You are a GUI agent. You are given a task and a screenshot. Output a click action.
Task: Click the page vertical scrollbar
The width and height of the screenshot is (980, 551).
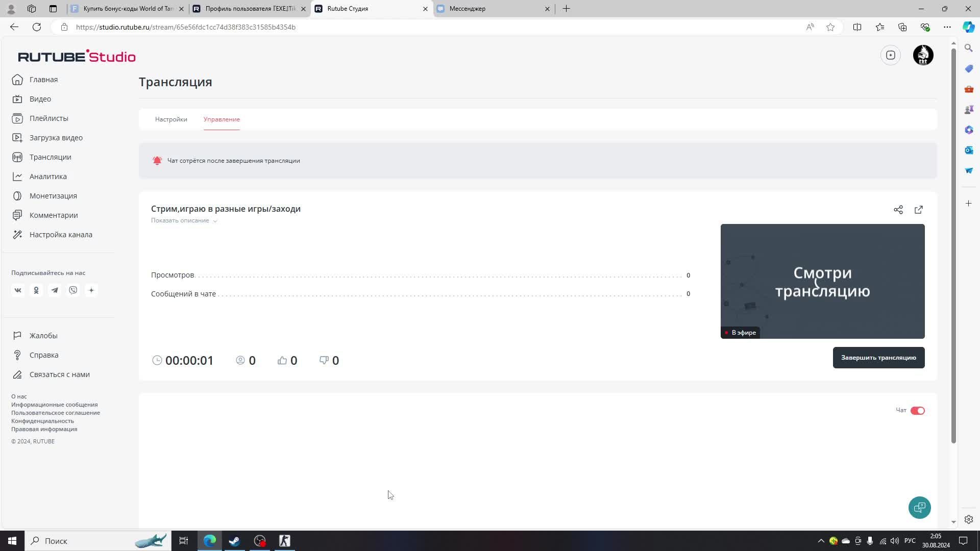pos(953,245)
